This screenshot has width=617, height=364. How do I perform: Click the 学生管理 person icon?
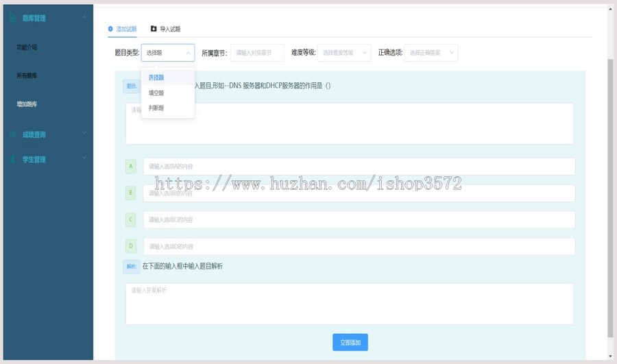12,159
